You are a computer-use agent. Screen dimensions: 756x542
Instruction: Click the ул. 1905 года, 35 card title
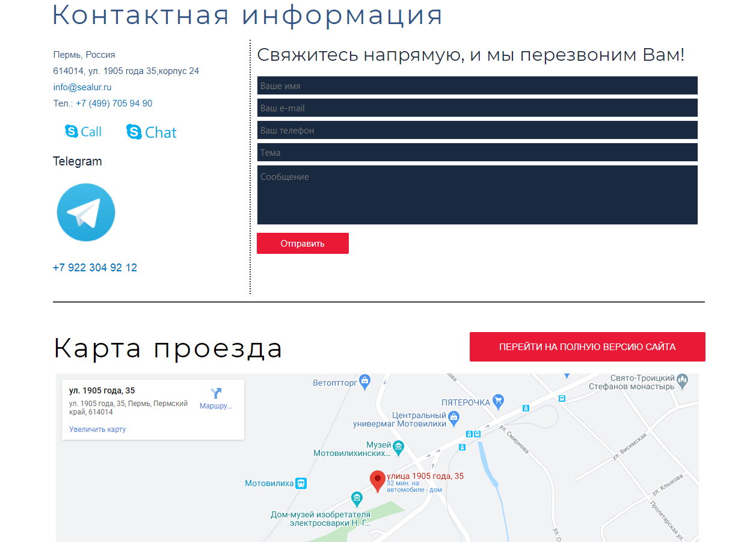pyautogui.click(x=102, y=391)
